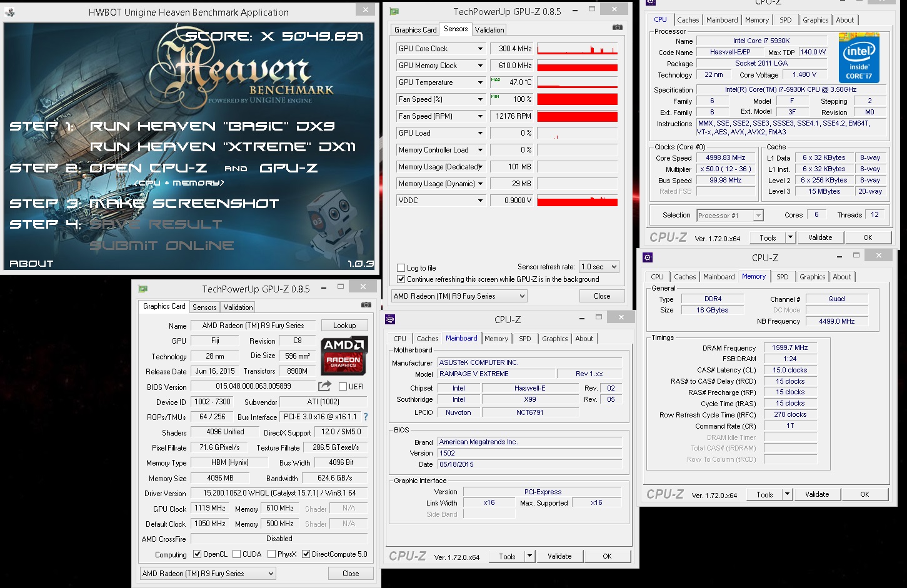Open the Caches tab in CPU-Z CPU window
Viewport: 907px width, 588px height.
click(688, 20)
